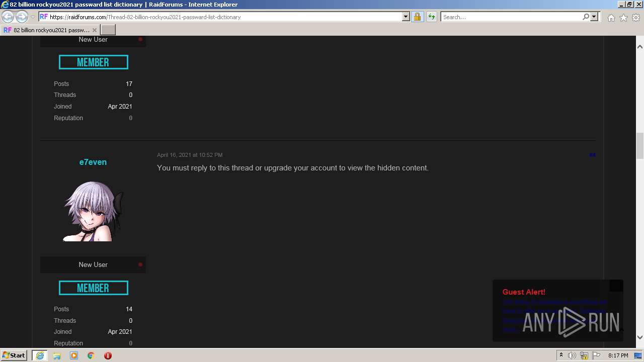Open Favorites star icon
Screen dimensions: 644x362
tap(623, 18)
